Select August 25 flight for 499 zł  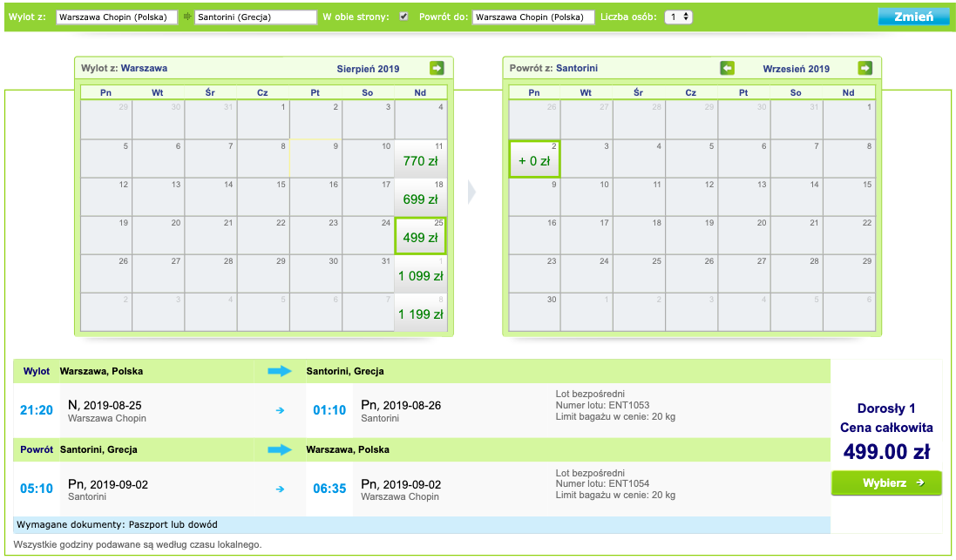pos(421,236)
